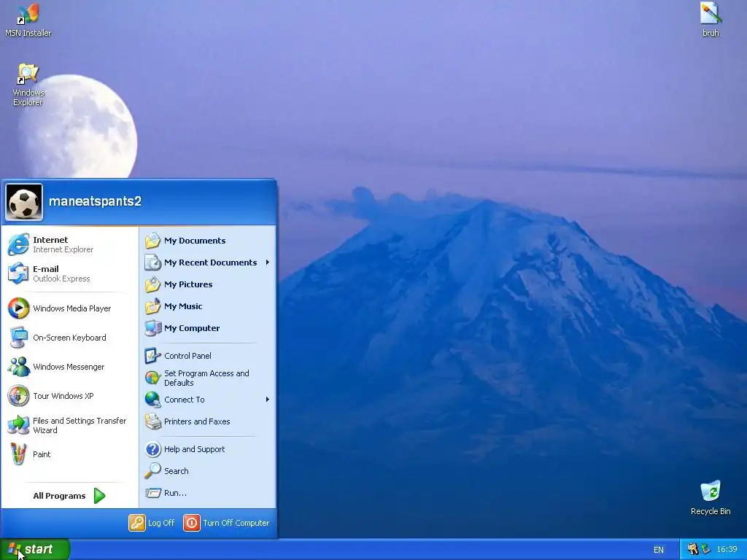The height and width of the screenshot is (560, 747).
Task: Select the My Documents menu label
Action: 195,241
